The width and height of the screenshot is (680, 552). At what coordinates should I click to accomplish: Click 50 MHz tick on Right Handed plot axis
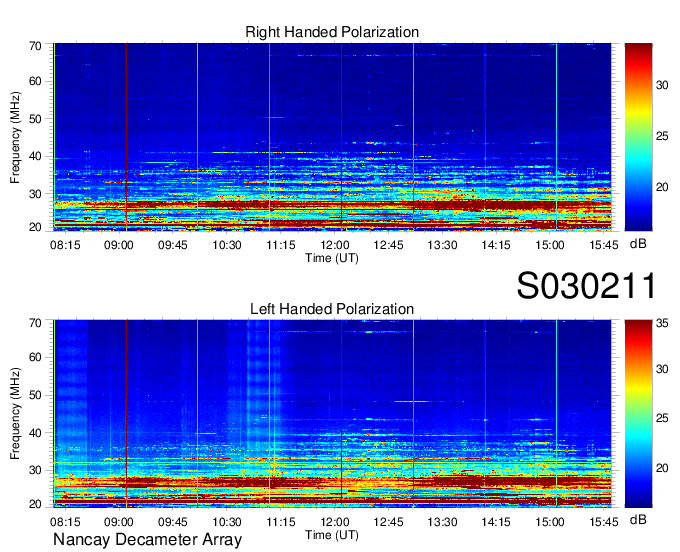(35, 119)
